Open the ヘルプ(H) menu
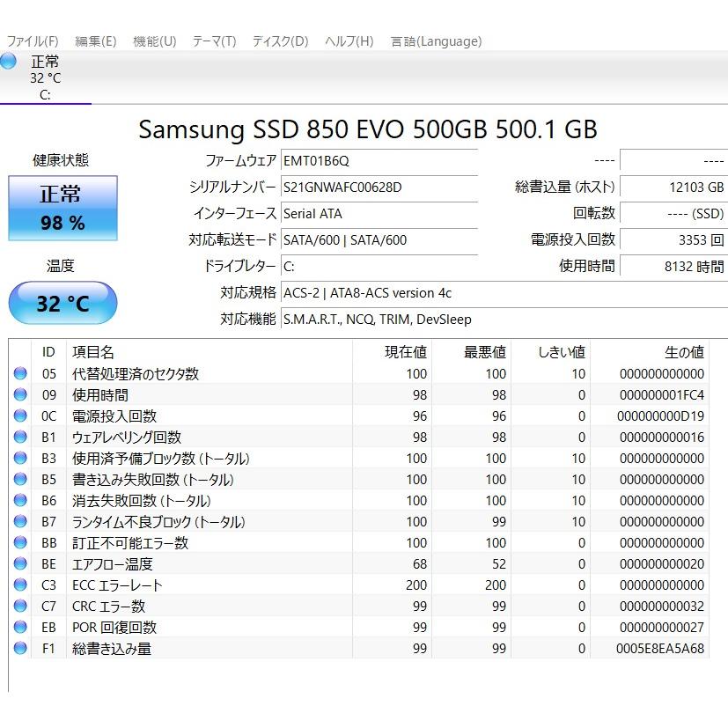Image resolution: width=728 pixels, height=728 pixels. [x=347, y=40]
